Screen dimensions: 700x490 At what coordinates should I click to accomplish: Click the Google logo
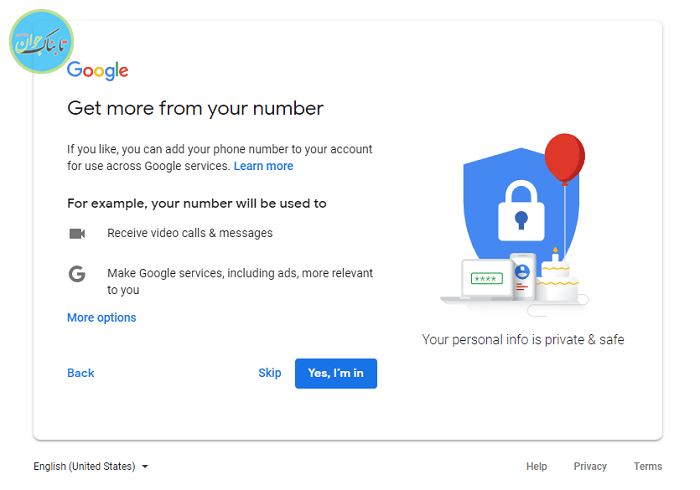pos(97,70)
